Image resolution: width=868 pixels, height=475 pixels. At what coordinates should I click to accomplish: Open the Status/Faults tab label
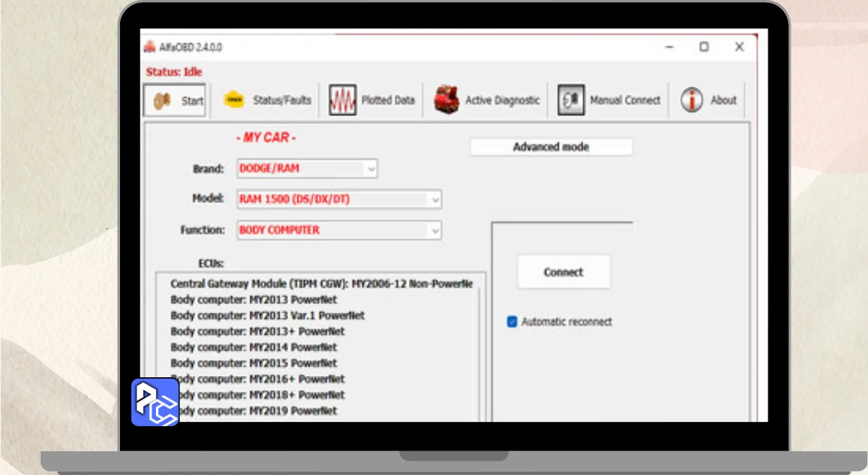[282, 100]
